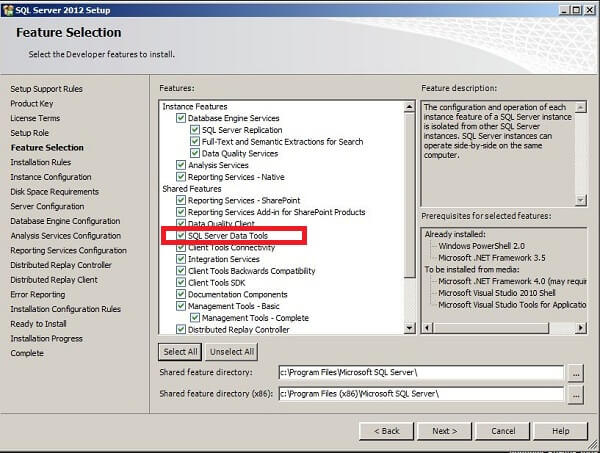
Task: Toggle Client Tools Backwards Compatibility checkbox
Action: tap(181, 271)
